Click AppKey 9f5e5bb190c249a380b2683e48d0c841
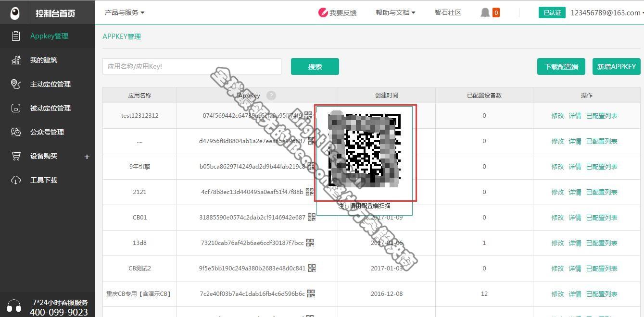The height and width of the screenshot is (317, 644). (253, 268)
